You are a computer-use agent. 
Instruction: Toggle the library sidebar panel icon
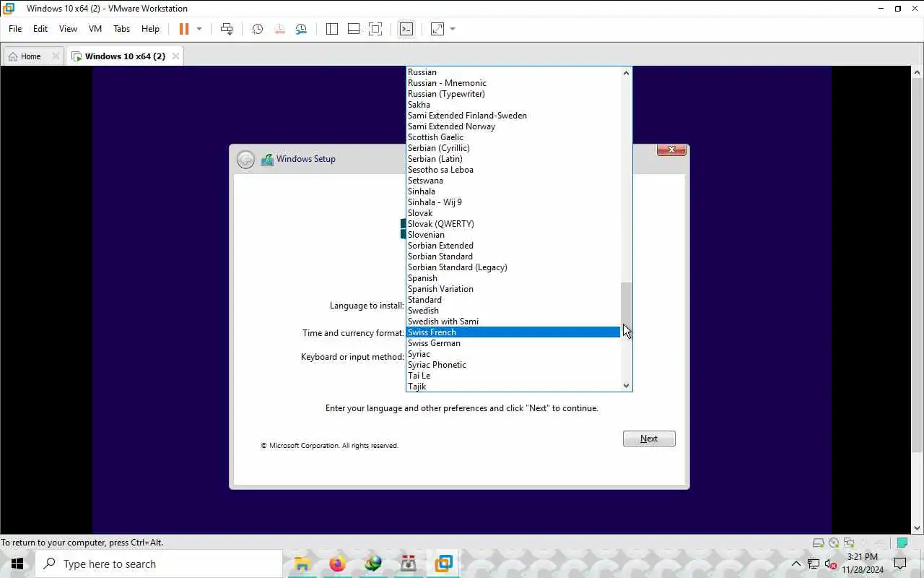[x=332, y=29]
